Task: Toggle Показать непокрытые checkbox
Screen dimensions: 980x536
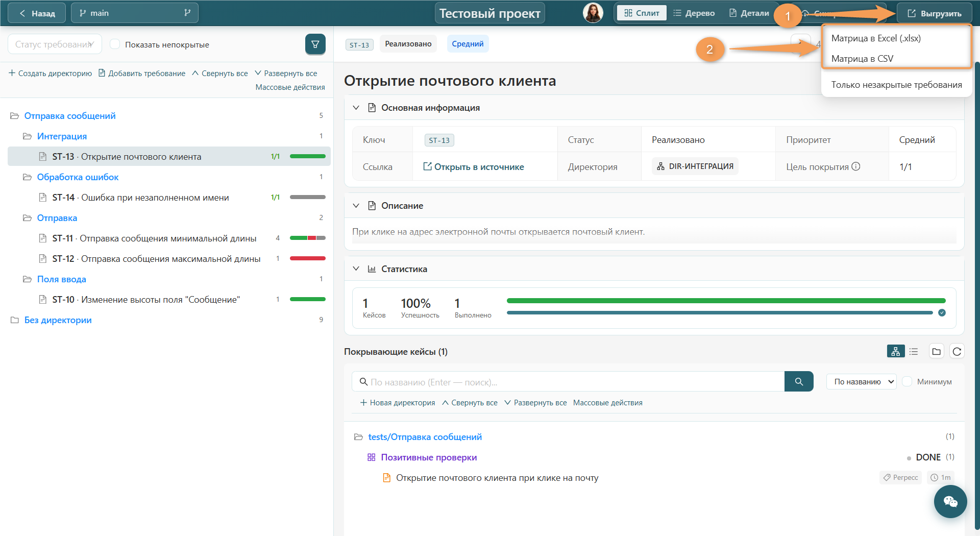Action: [115, 44]
